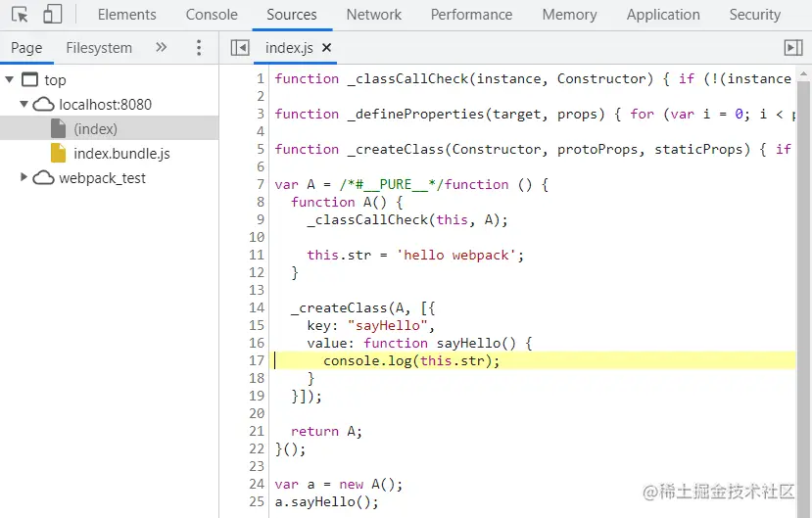This screenshot has height=518, width=812.
Task: Open the Security tab
Action: point(754,15)
